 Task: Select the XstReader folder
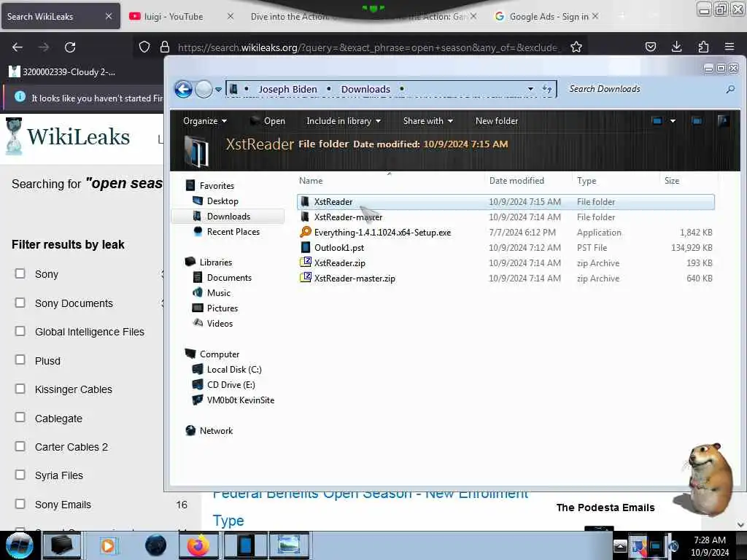tap(506, 202)
